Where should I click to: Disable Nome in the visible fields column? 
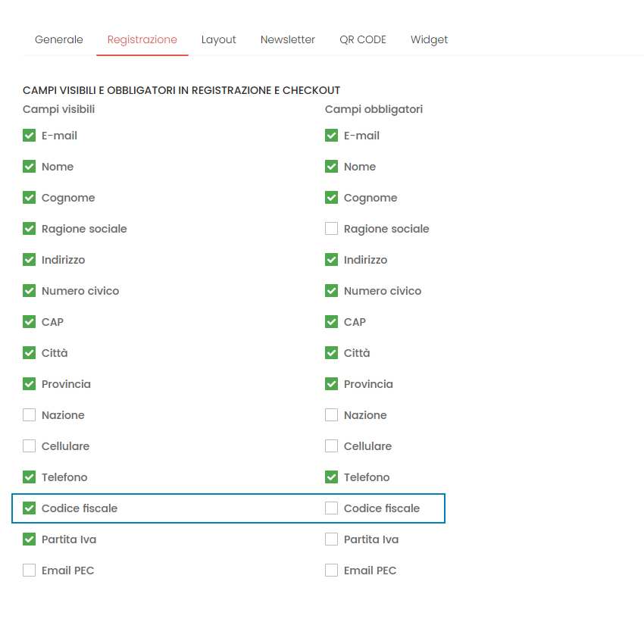click(30, 167)
